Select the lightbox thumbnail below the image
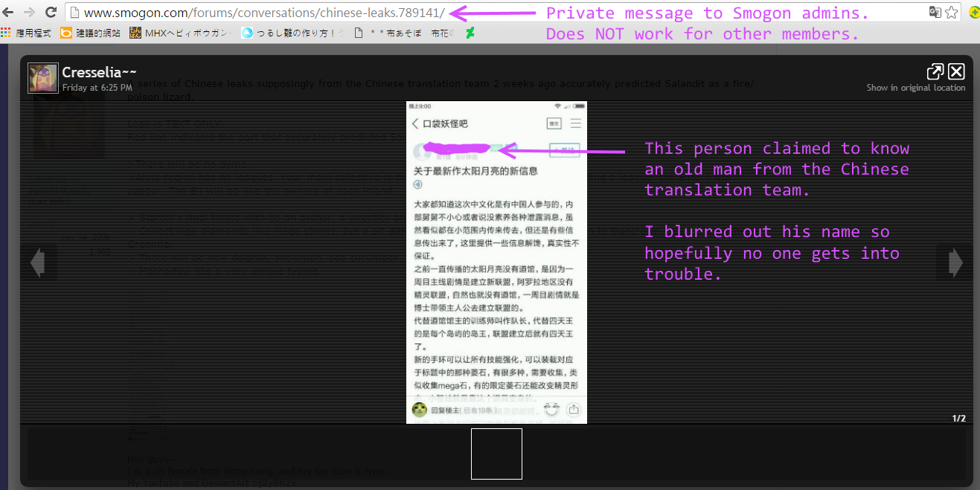 496,454
